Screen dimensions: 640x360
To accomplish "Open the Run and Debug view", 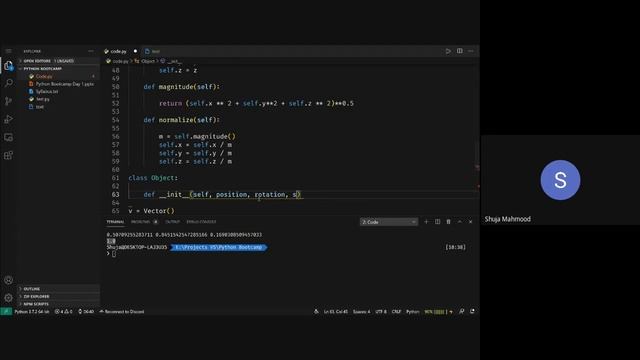I will (9, 119).
